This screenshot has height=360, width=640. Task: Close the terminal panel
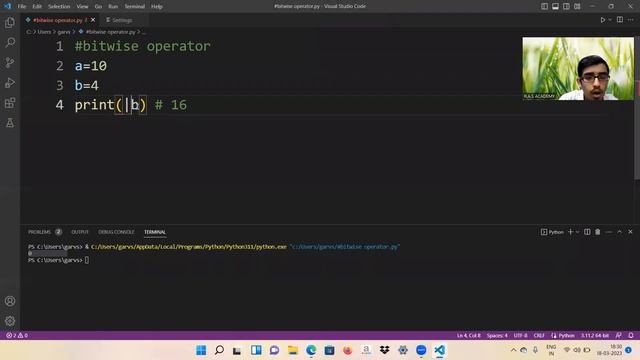click(x=630, y=232)
